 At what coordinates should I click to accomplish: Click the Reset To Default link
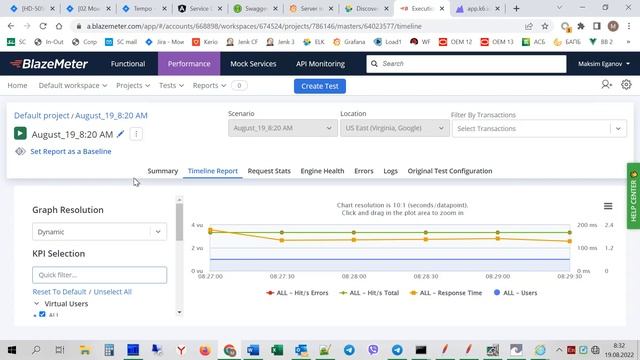59,292
